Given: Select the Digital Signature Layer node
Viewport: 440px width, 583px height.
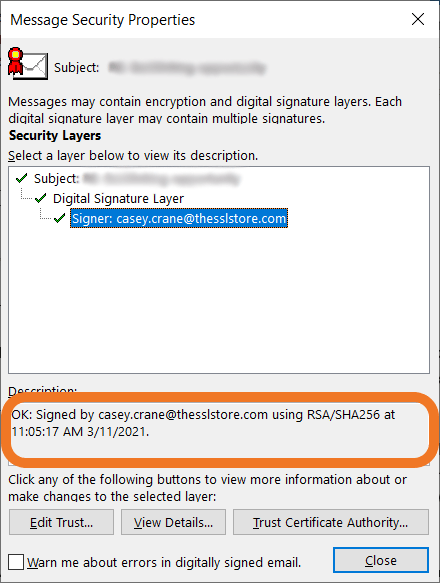Looking at the screenshot, I should click(118, 199).
